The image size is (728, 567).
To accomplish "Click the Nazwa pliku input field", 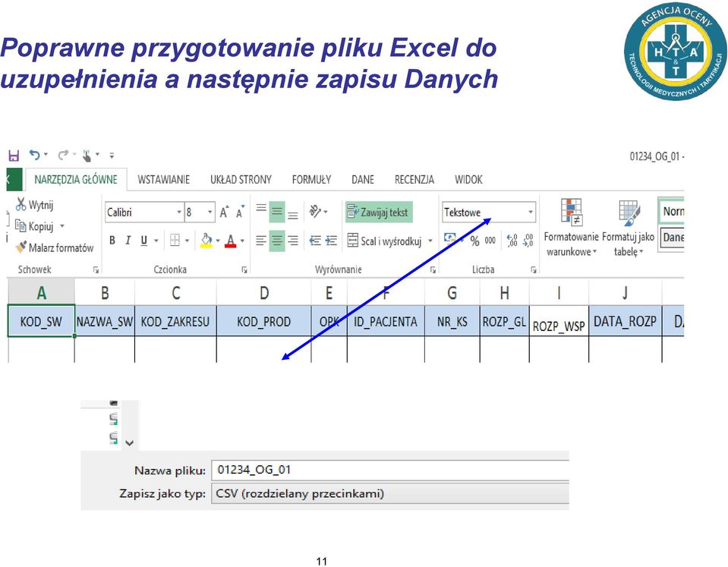I will 390,470.
